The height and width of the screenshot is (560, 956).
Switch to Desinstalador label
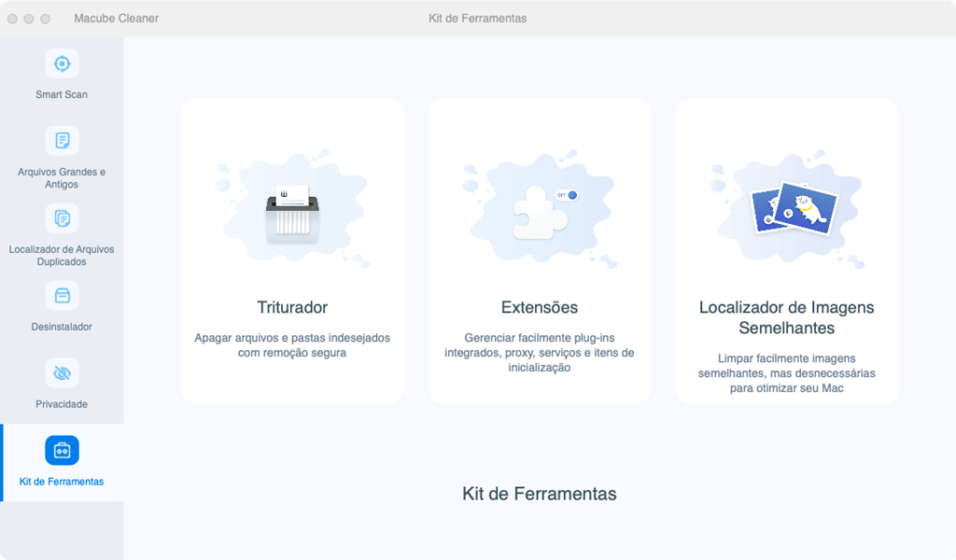click(62, 327)
